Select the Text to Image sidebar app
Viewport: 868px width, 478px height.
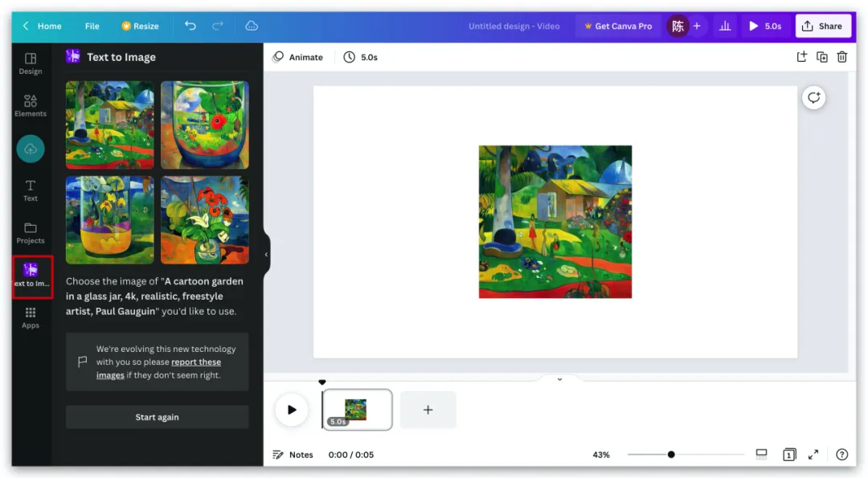32,276
